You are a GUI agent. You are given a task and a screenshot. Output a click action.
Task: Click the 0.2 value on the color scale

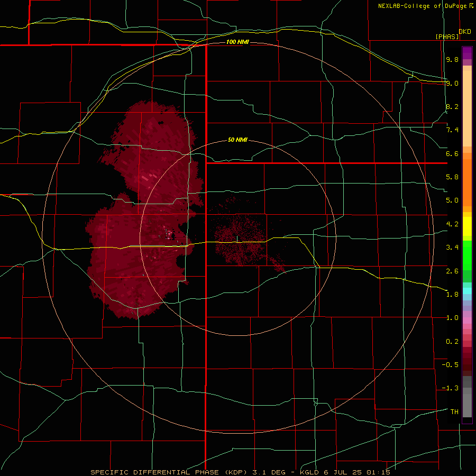tap(452, 342)
